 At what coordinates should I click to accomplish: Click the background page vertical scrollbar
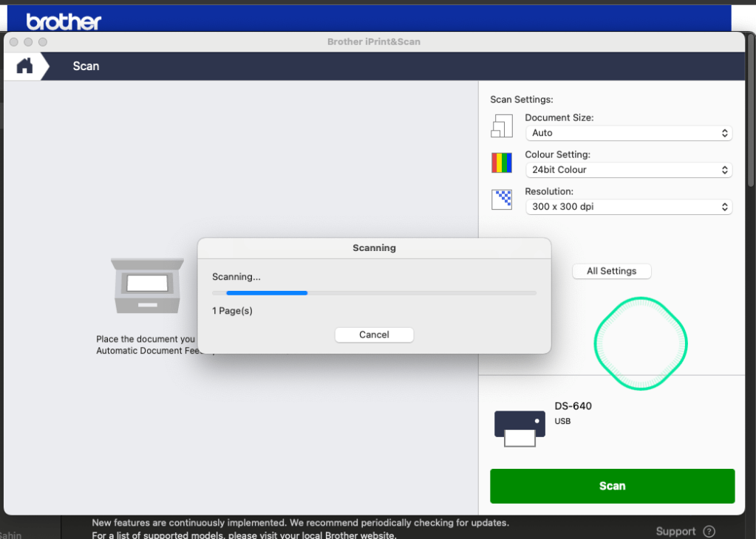pos(751,109)
